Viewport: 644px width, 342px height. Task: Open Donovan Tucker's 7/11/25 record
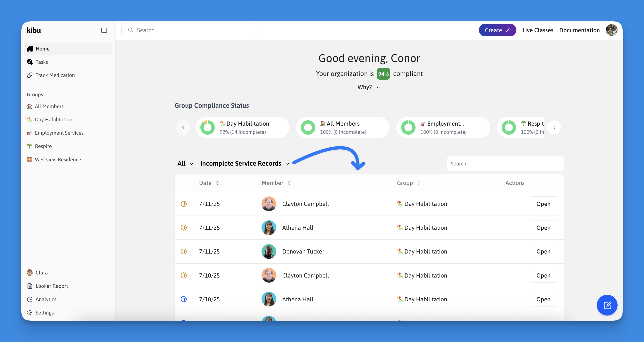point(543,251)
